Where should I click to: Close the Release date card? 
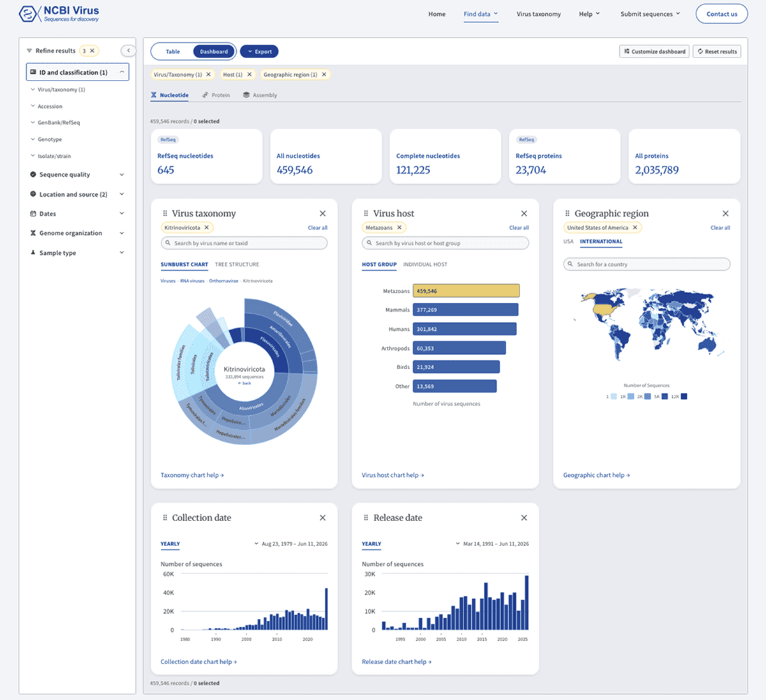tap(524, 518)
